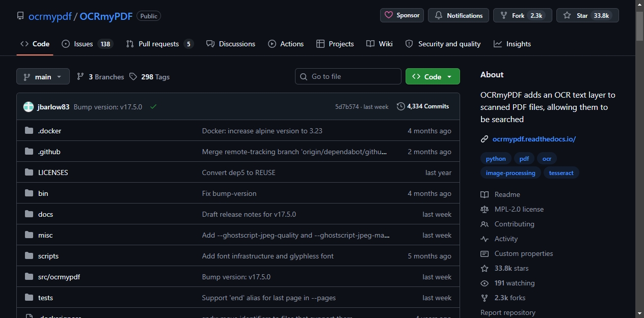Open commit hash 5d7b574

(347, 107)
